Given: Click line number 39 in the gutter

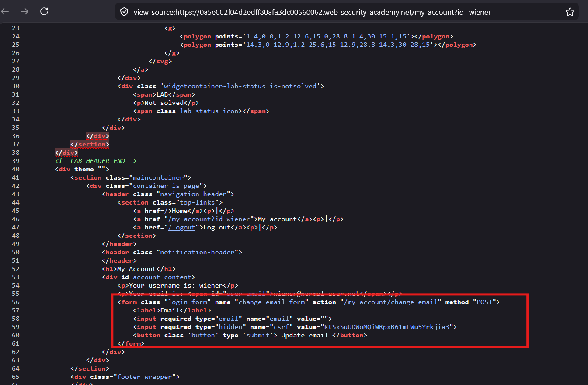Looking at the screenshot, I should pos(15,161).
